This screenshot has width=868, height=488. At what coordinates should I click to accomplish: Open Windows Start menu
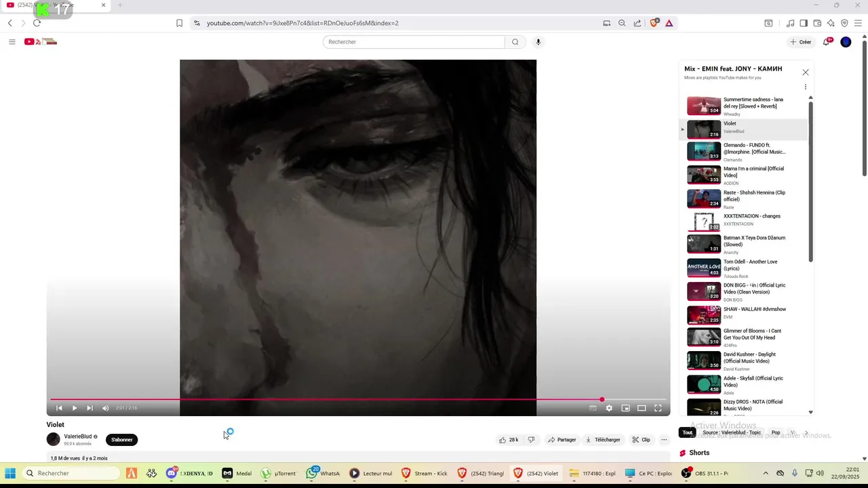click(10, 473)
